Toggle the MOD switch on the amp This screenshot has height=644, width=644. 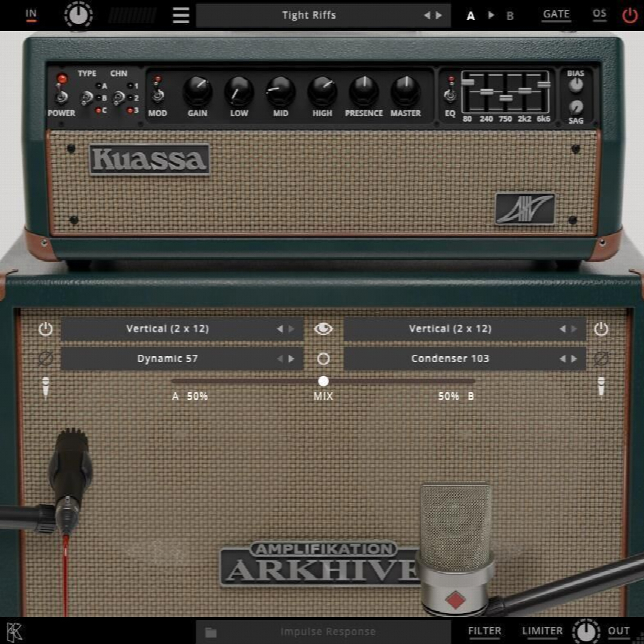tap(156, 97)
